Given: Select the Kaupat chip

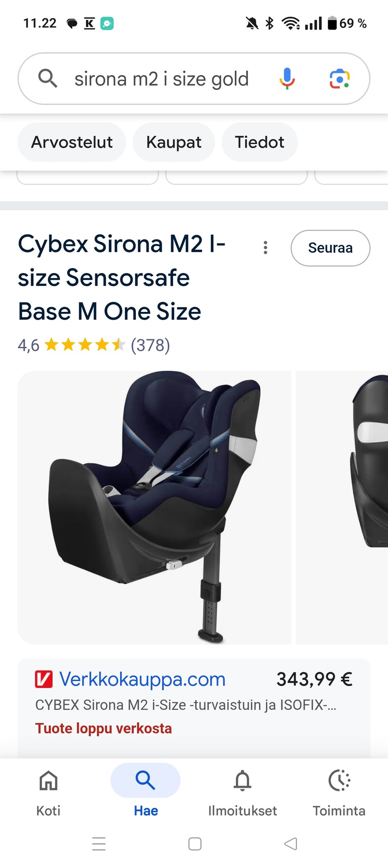Looking at the screenshot, I should pos(174,142).
